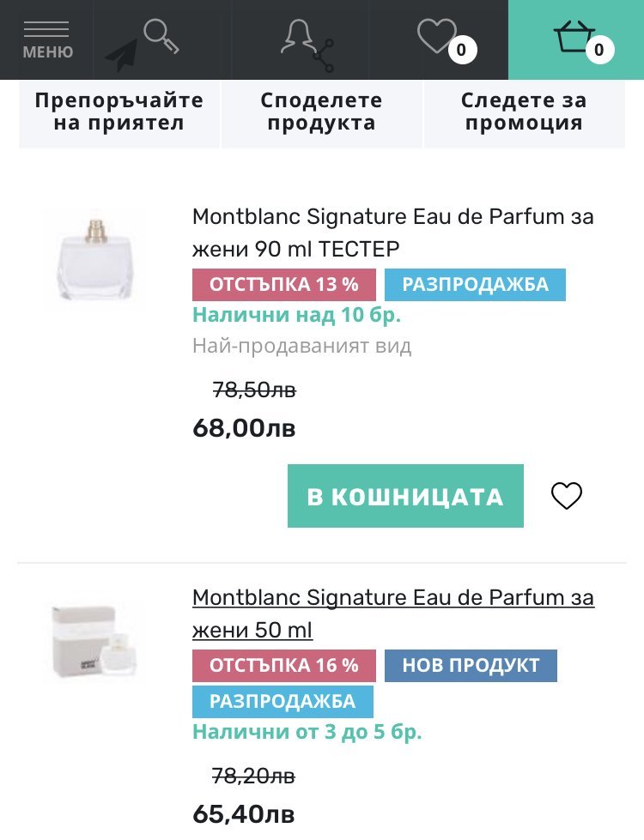Click the share nodes icon

[x=324, y=56]
